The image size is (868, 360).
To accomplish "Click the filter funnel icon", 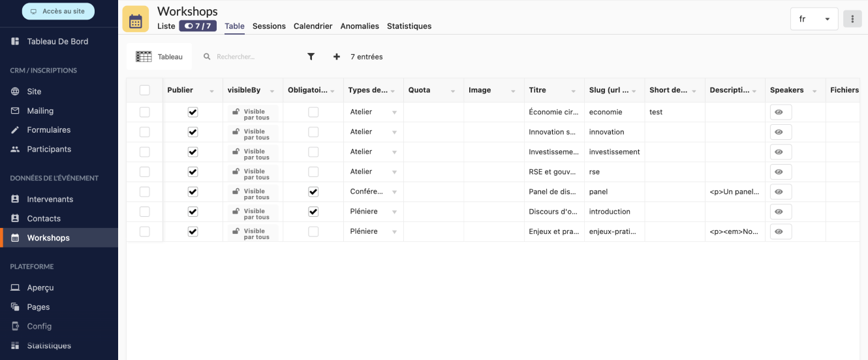I will (x=311, y=57).
